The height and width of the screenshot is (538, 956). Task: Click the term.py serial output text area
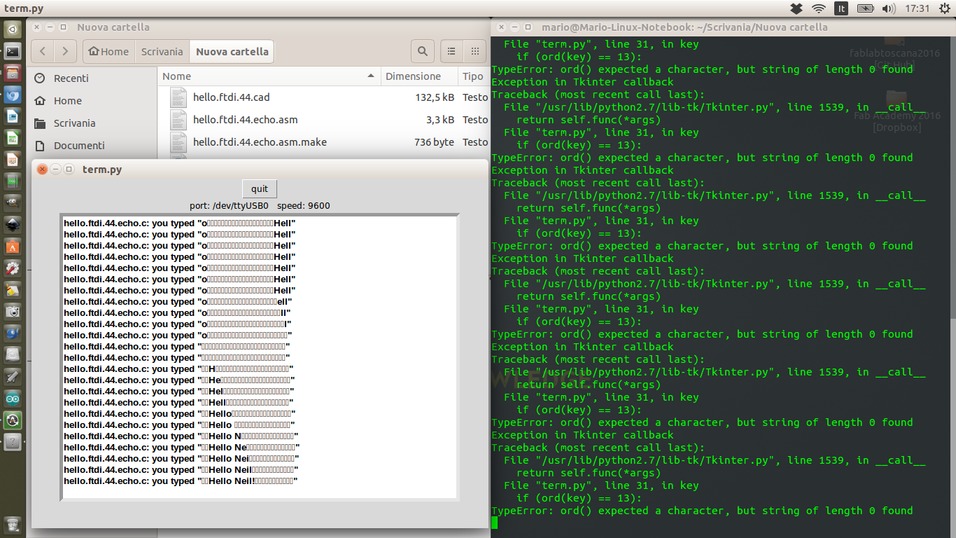point(260,357)
